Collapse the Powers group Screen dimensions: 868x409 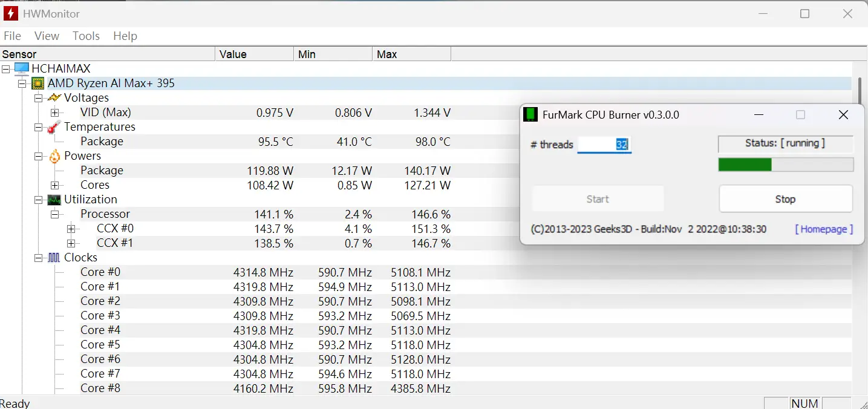pos(38,156)
